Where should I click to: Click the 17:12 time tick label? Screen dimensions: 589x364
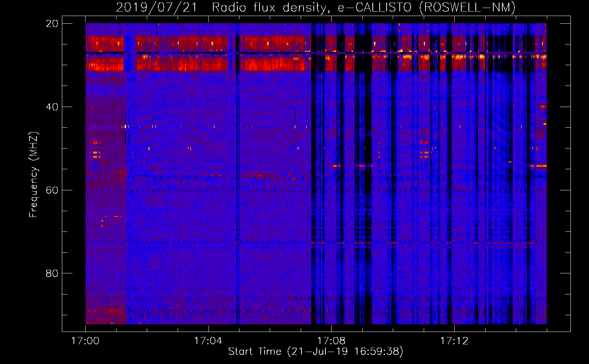[x=454, y=341]
